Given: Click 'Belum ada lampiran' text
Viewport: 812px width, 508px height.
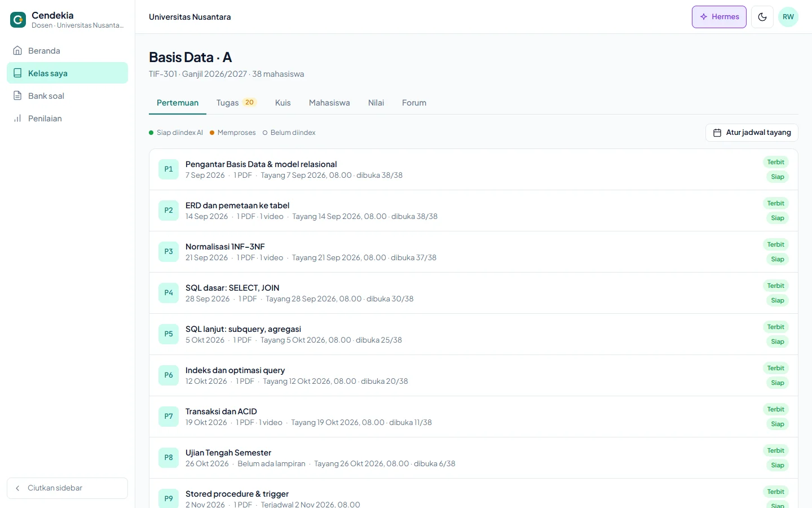Looking at the screenshot, I should click(x=271, y=463).
